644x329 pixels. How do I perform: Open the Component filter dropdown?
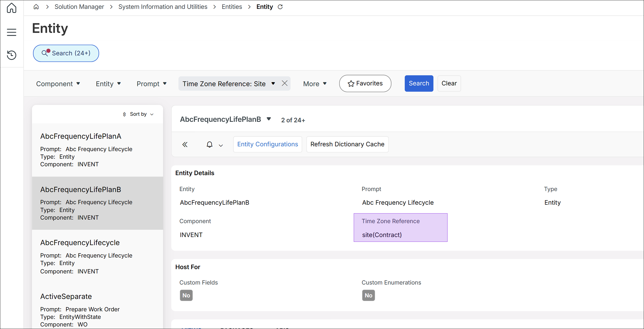pyautogui.click(x=58, y=84)
